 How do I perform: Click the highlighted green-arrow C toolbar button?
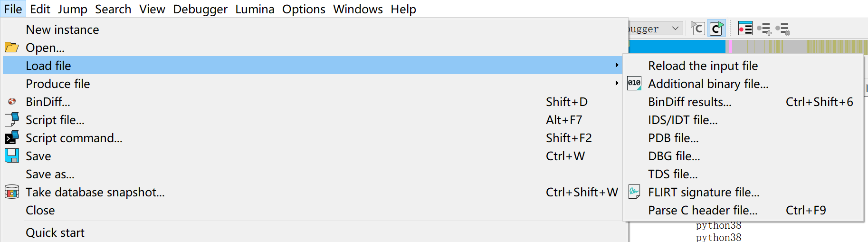(716, 29)
